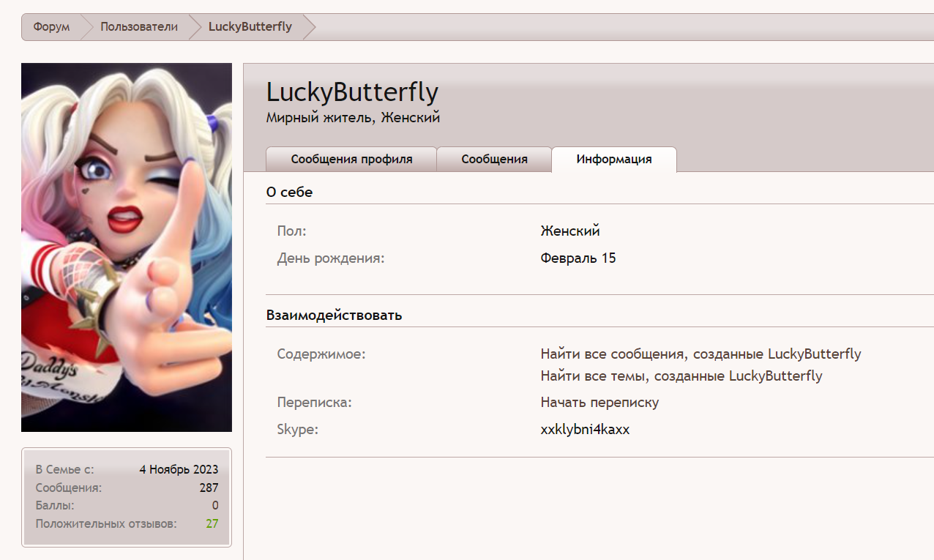Image resolution: width=934 pixels, height=560 pixels.
Task: Click Skype name xxklybni4kaxx
Action: pyautogui.click(x=585, y=430)
